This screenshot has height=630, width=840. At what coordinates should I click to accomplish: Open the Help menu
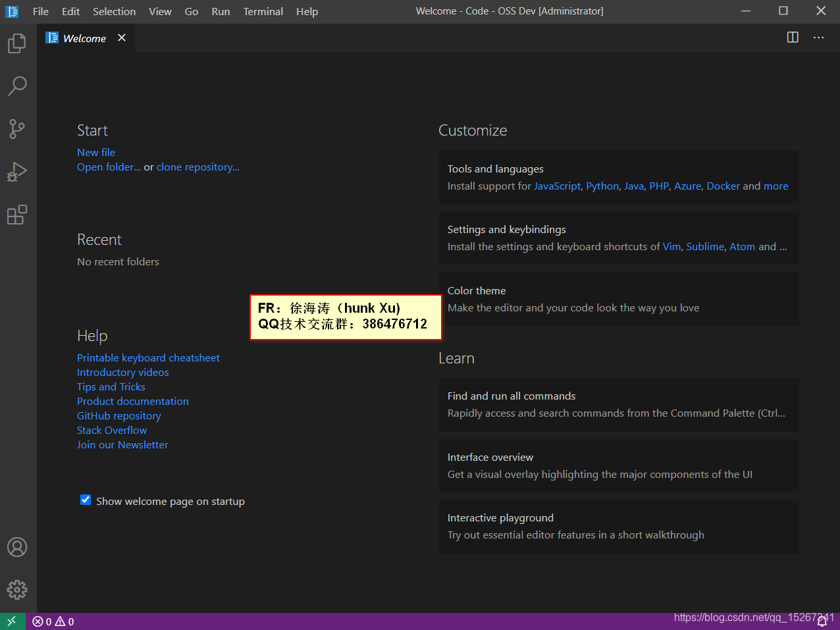(x=307, y=11)
